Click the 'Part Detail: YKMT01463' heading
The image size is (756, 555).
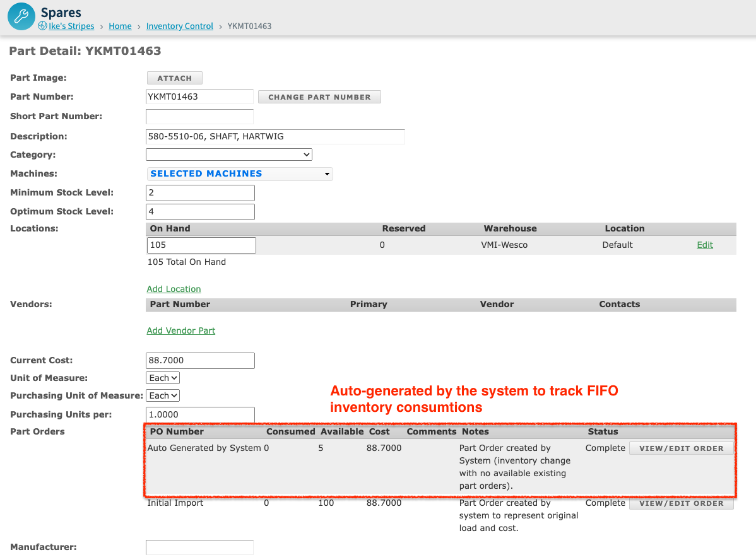85,51
